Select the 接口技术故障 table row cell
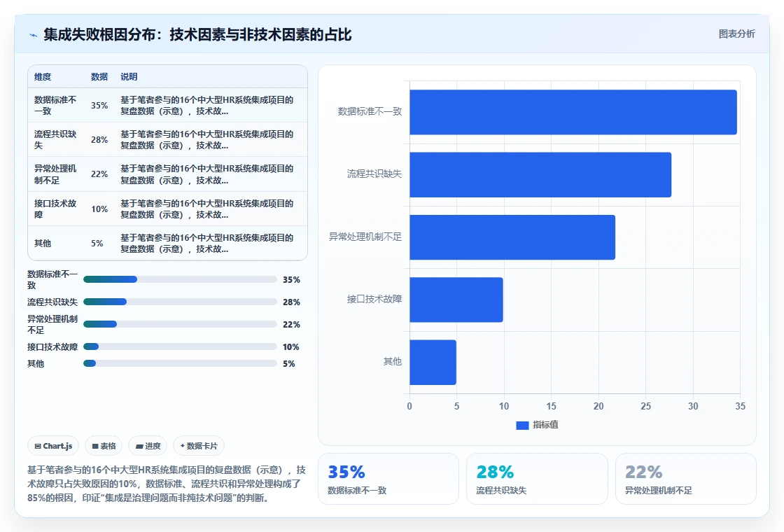This screenshot has height=532, width=784. tap(55, 209)
